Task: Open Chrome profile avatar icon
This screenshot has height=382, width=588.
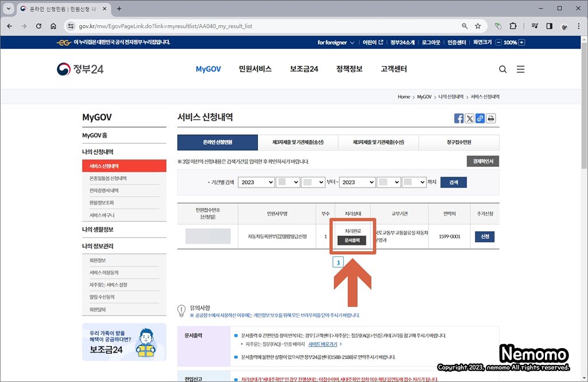Action: coord(564,26)
